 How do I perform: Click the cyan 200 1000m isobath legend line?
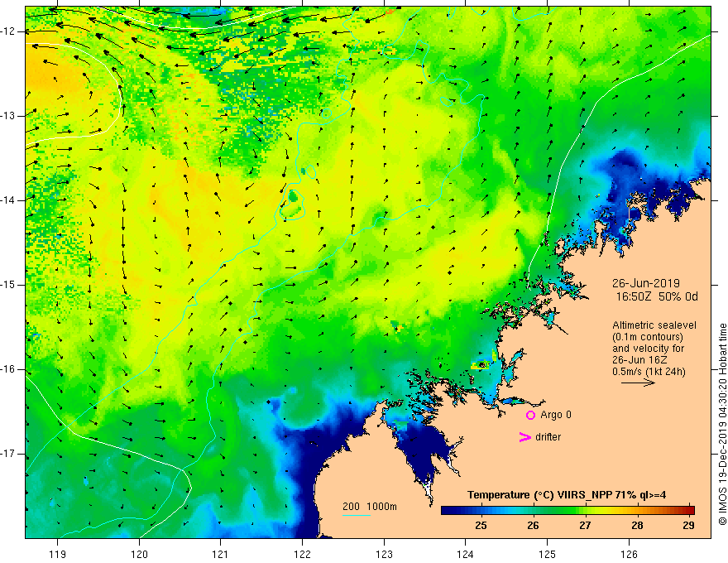tap(356, 515)
